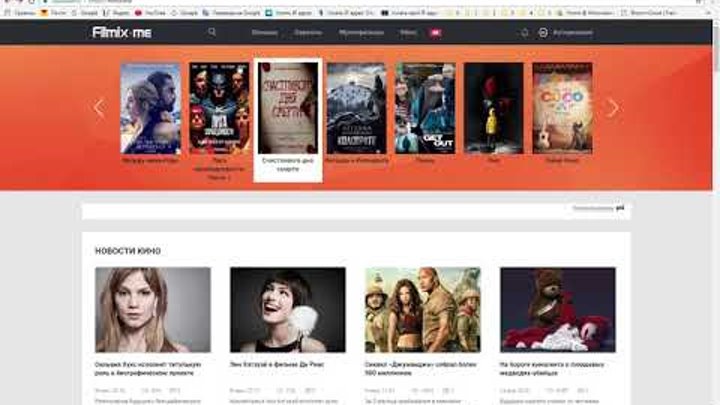Click the Filmix.me logo
The width and height of the screenshot is (720, 405).
(122, 32)
